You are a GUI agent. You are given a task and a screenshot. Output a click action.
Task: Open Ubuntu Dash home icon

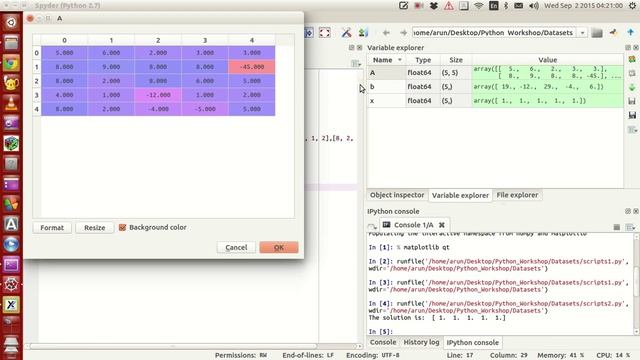click(11, 22)
